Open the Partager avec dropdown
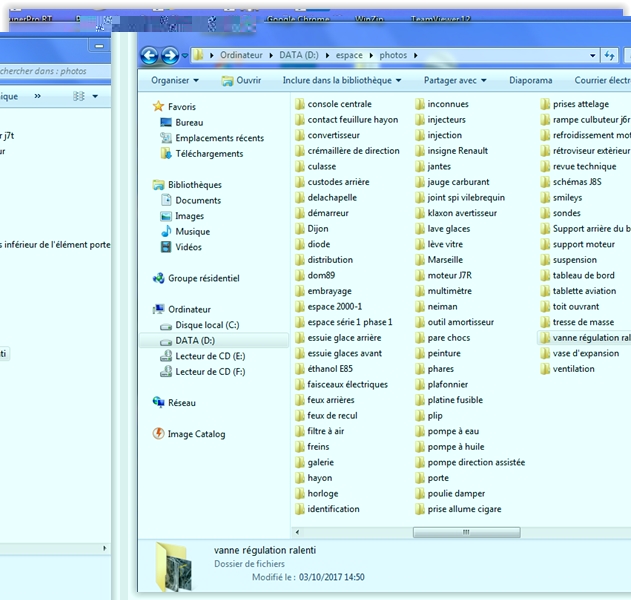Image resolution: width=631 pixels, height=600 pixels. point(454,80)
